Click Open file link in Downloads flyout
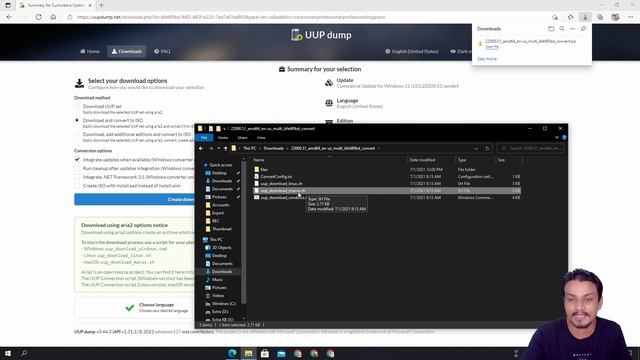 tap(492, 47)
